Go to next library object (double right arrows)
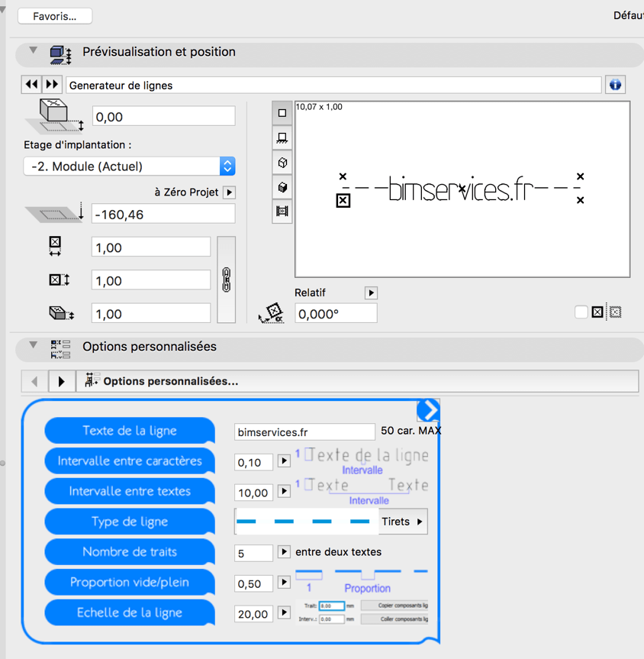644x659 pixels. pyautogui.click(x=52, y=85)
